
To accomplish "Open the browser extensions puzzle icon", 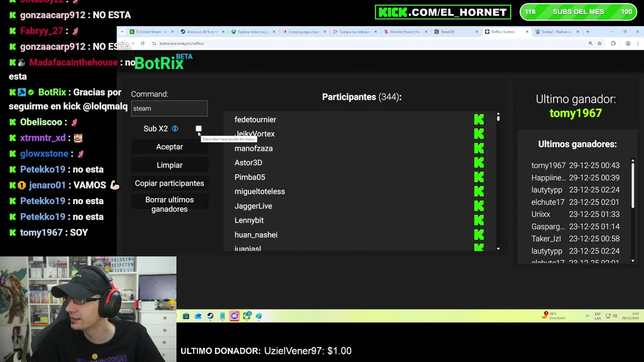I will pyautogui.click(x=613, y=44).
